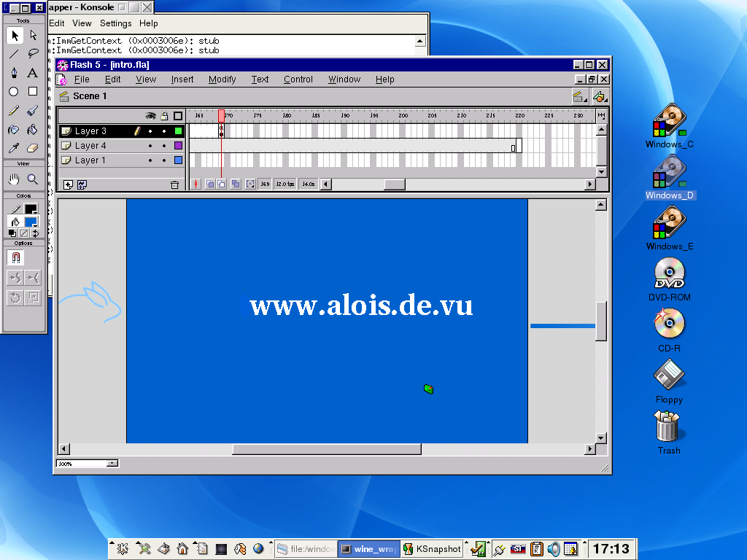Toggle the Snap to Objects magnet
This screenshot has height=560, width=747.
click(x=15, y=257)
